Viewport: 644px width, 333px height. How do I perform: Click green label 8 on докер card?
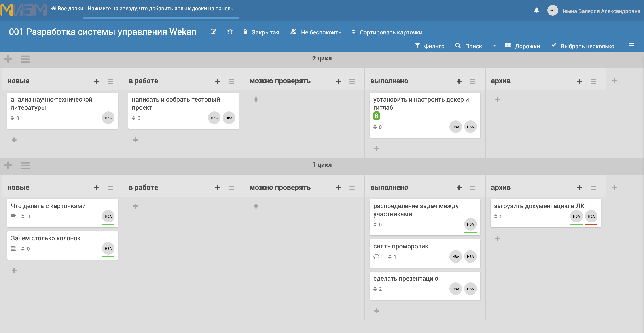tap(377, 116)
